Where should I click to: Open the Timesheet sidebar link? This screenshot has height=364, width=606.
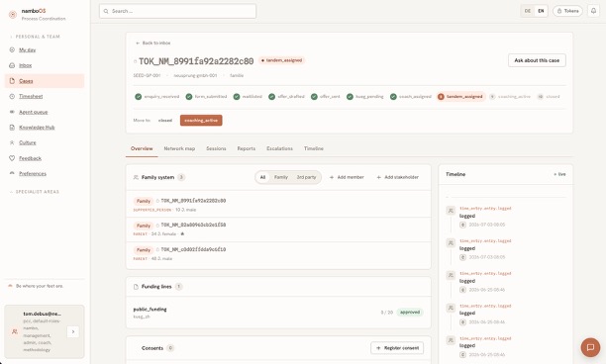(x=31, y=96)
